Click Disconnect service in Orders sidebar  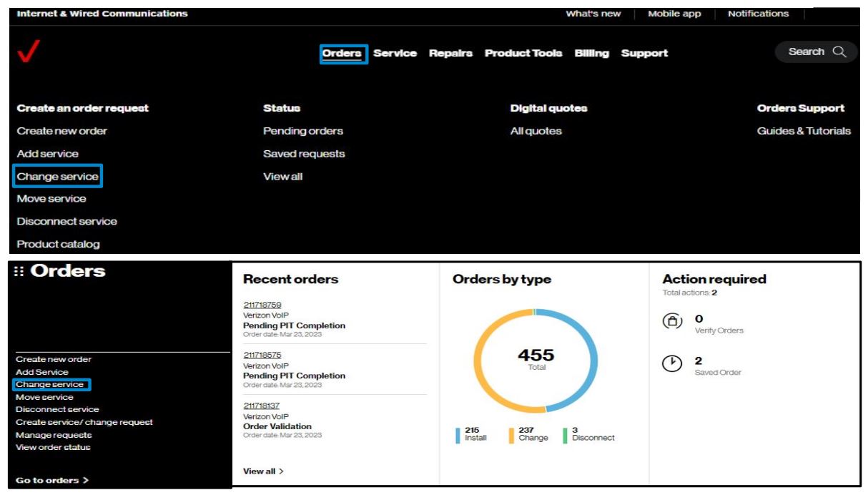click(57, 410)
